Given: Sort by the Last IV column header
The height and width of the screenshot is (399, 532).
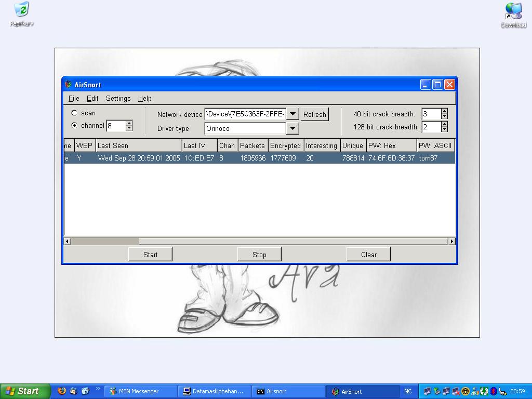Looking at the screenshot, I should pyautogui.click(x=200, y=145).
